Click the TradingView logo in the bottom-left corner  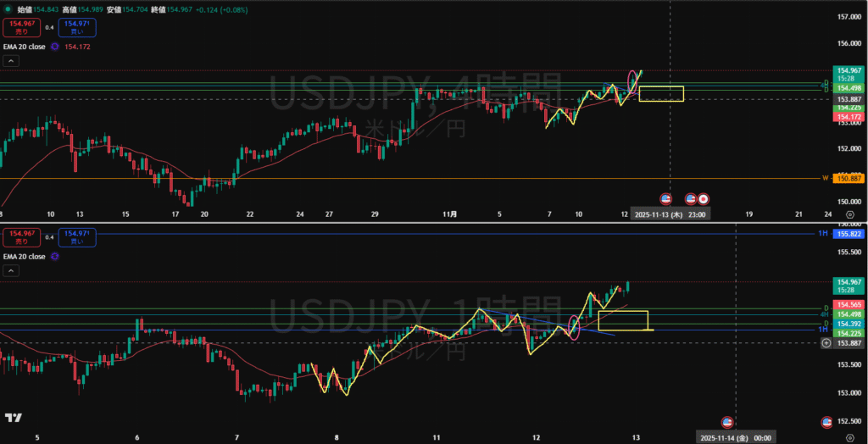[13, 418]
